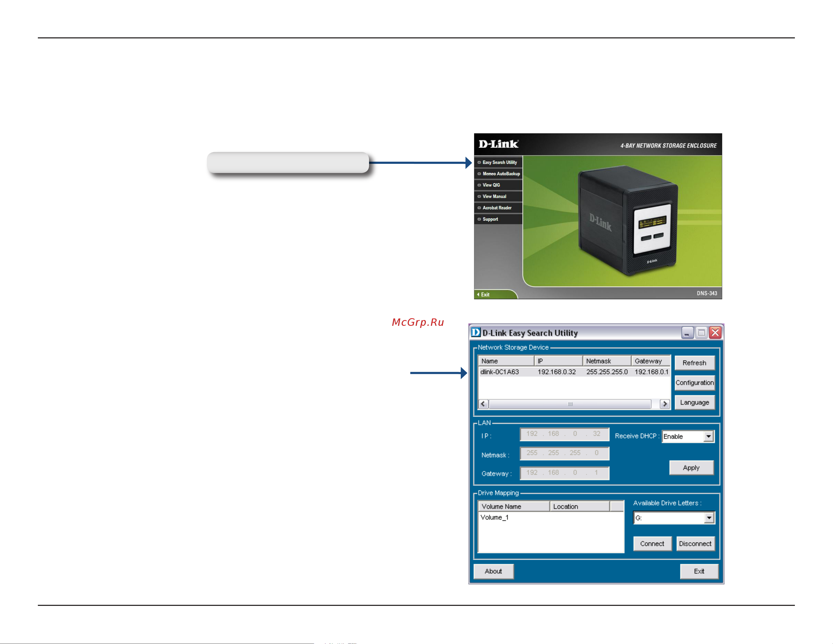This screenshot has width=833, height=644.
Task: Click Volume Name column header
Action: coord(514,506)
